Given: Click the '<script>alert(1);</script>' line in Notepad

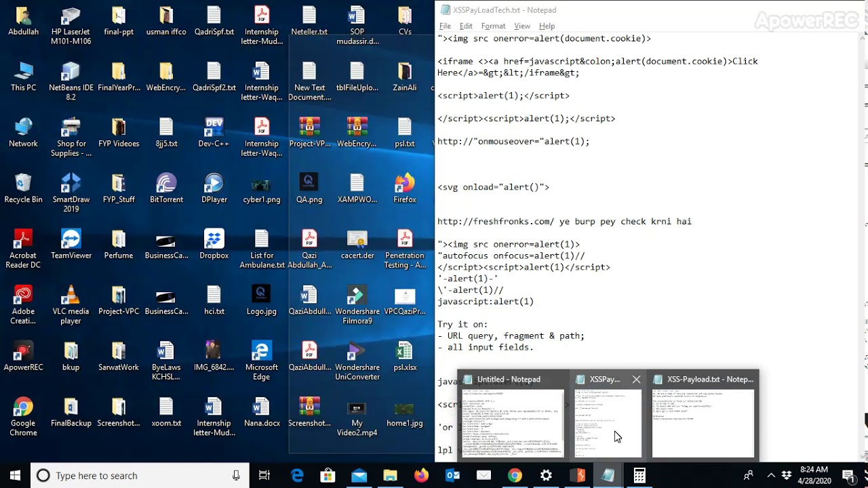Looking at the screenshot, I should tap(503, 96).
